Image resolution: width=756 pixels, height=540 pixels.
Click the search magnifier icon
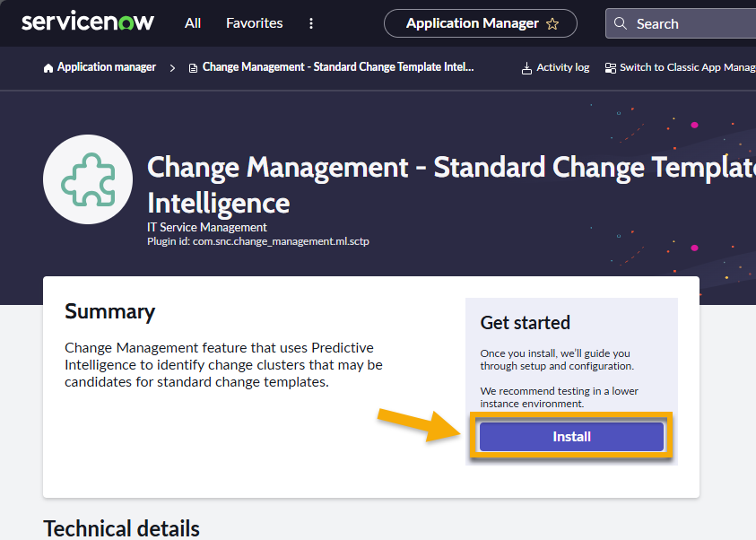621,23
